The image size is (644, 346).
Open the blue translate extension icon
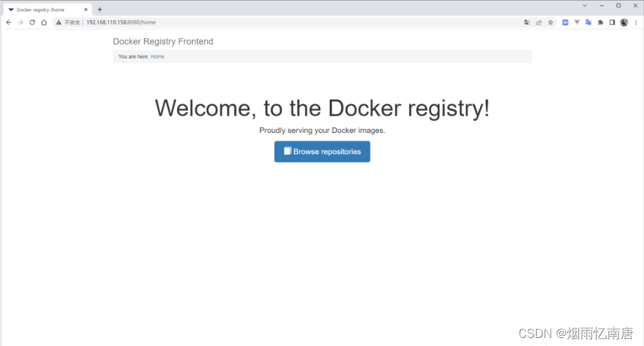point(588,22)
